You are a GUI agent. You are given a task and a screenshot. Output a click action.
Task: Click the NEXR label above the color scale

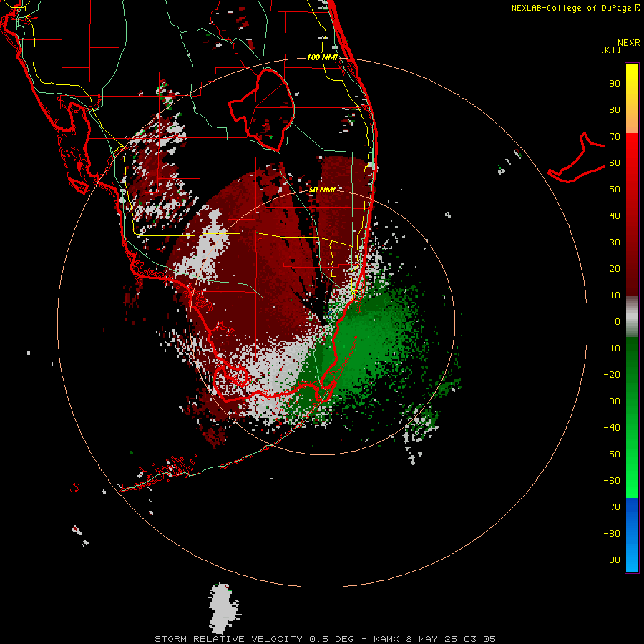628,43
